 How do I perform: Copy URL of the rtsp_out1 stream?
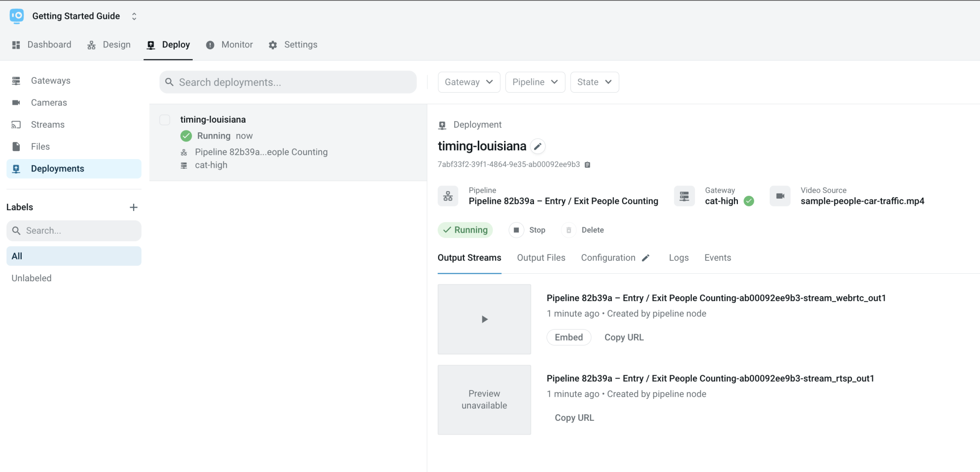574,418
